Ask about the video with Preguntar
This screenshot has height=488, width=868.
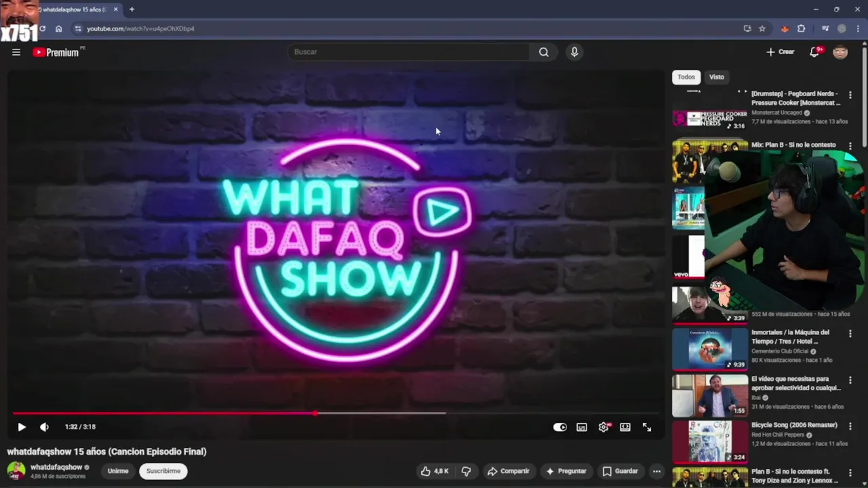566,471
